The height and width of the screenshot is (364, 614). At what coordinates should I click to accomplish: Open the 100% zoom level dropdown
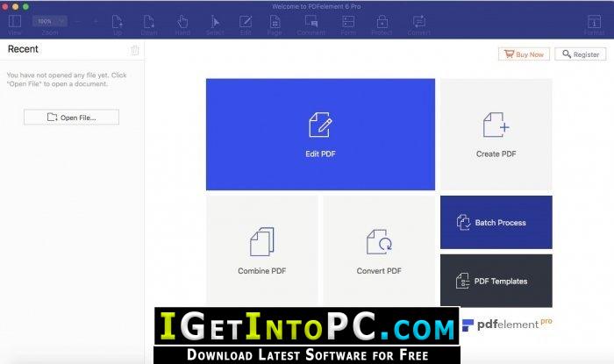click(50, 21)
